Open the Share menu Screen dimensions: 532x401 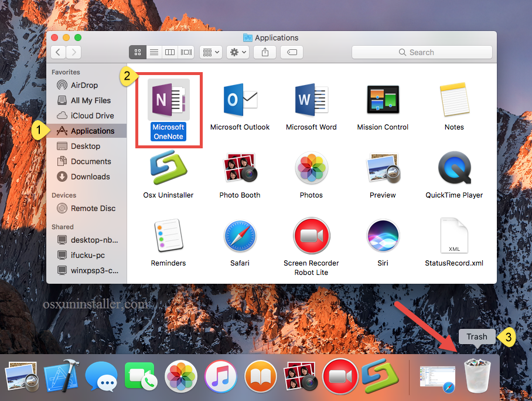pos(264,52)
